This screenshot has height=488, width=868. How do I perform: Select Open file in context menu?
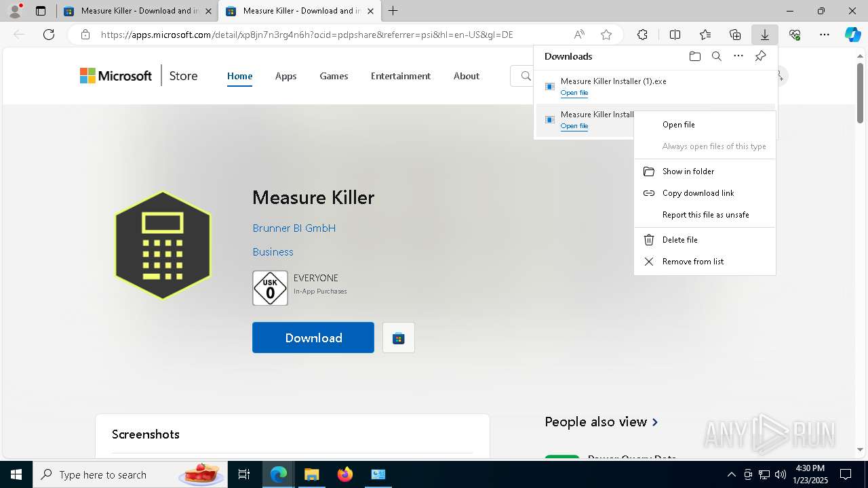(x=705, y=125)
